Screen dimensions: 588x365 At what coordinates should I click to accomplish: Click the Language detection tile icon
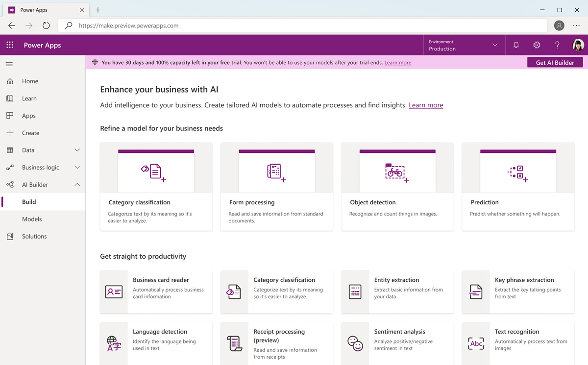click(x=114, y=343)
